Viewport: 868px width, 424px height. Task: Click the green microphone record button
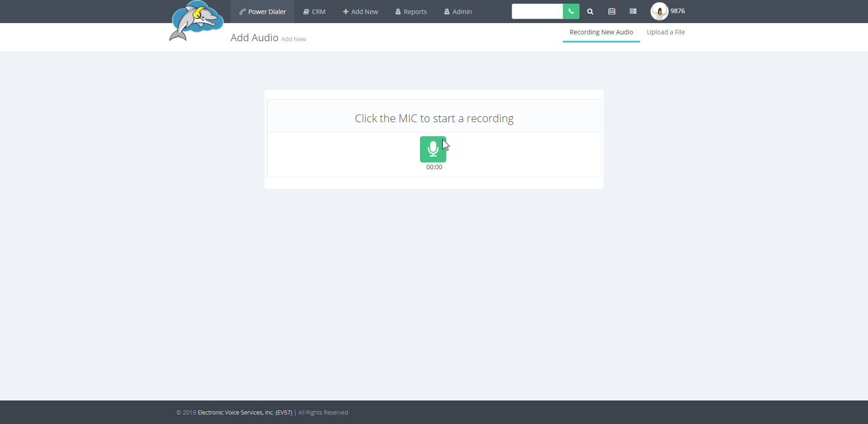coord(433,149)
